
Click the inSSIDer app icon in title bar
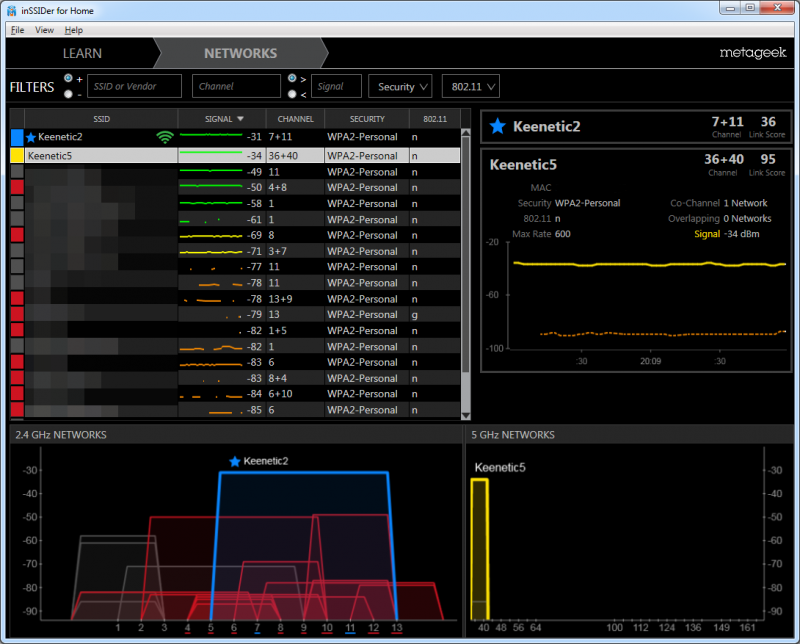(x=11, y=10)
